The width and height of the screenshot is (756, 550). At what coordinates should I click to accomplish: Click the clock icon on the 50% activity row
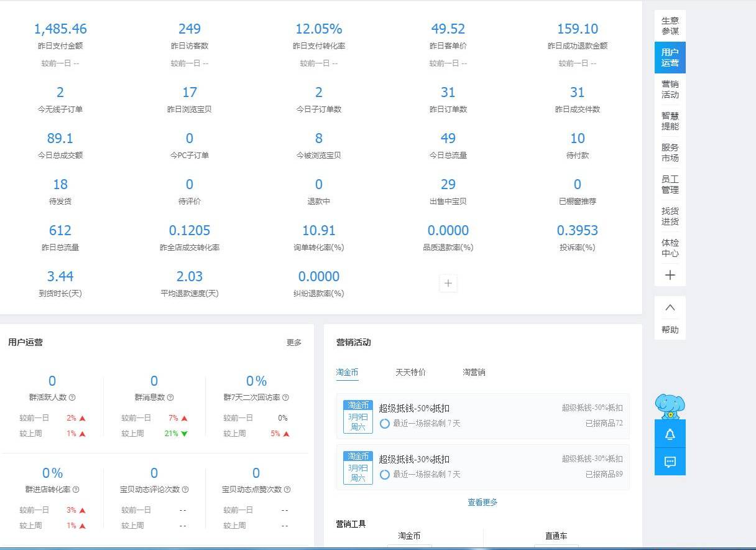pos(385,424)
